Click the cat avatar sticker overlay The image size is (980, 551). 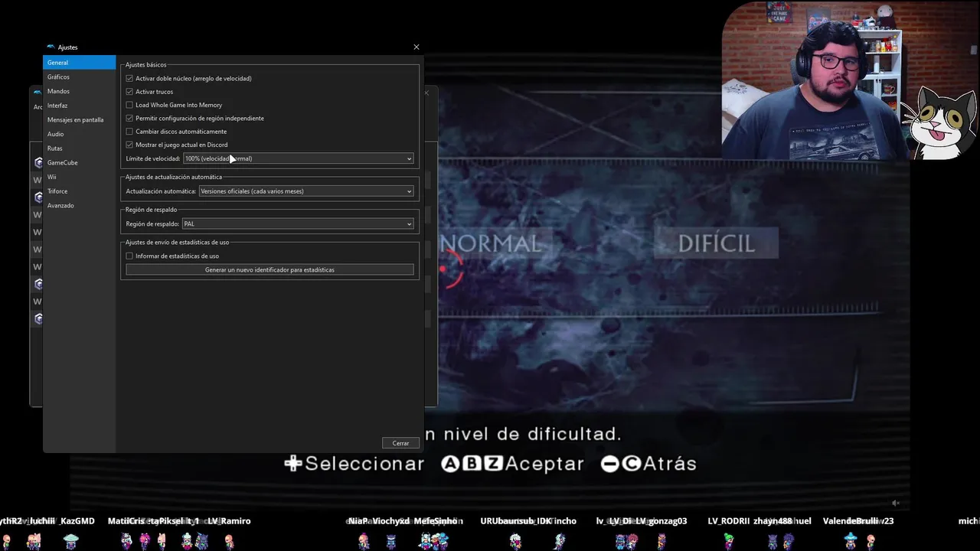point(939,122)
